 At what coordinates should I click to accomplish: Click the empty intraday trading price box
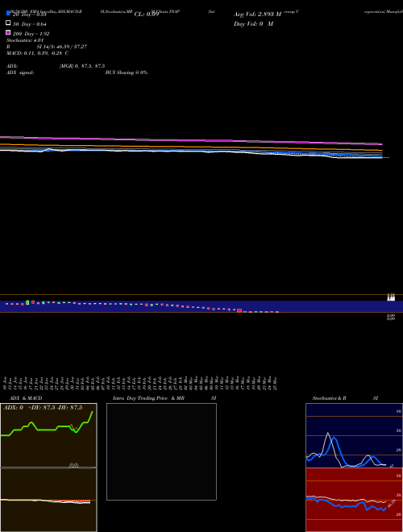tap(161, 451)
